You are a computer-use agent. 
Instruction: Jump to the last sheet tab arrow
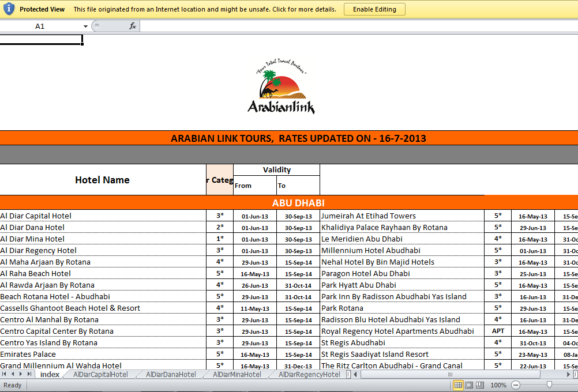click(29, 374)
